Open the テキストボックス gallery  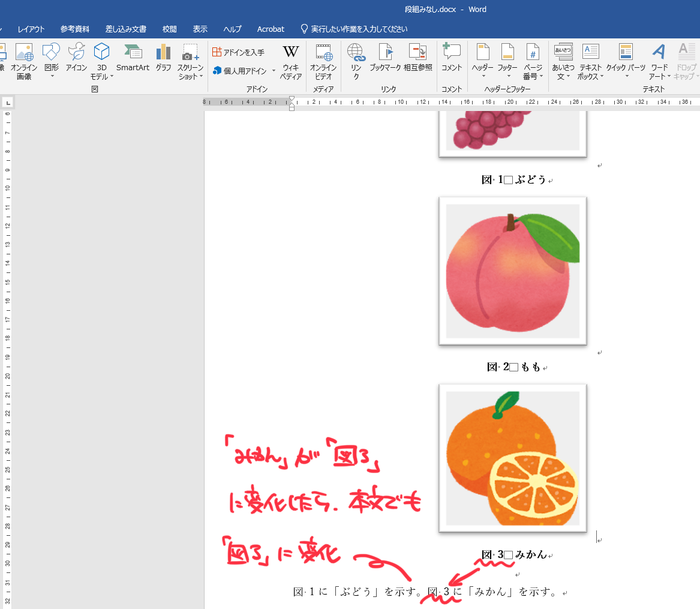coord(590,62)
